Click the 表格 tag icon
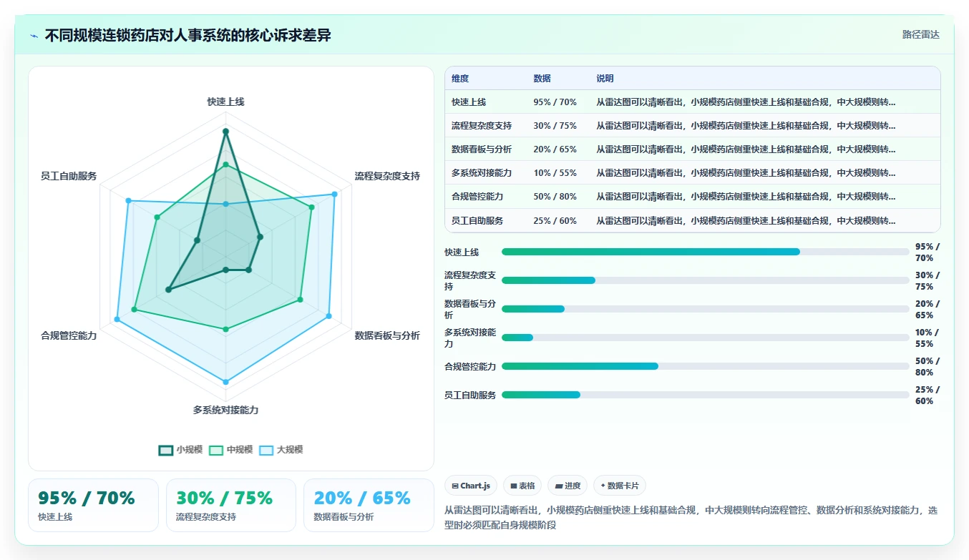Screen dimensions: 969x560 (513, 486)
